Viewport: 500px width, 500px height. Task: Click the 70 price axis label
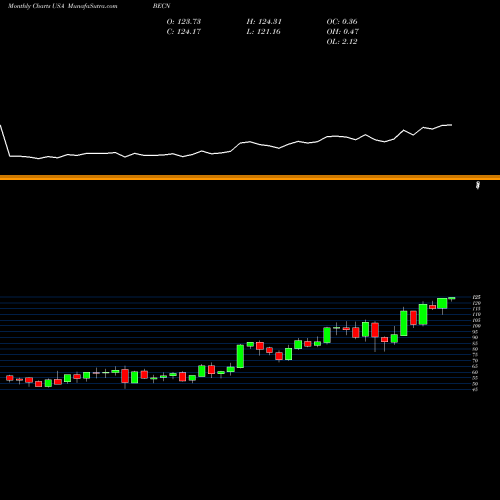(475, 361)
